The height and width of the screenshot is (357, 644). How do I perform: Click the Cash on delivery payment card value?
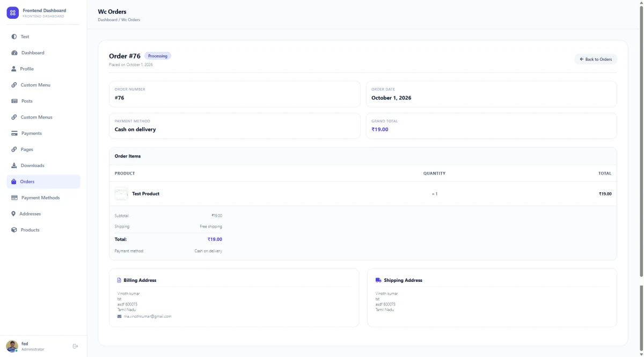(135, 129)
